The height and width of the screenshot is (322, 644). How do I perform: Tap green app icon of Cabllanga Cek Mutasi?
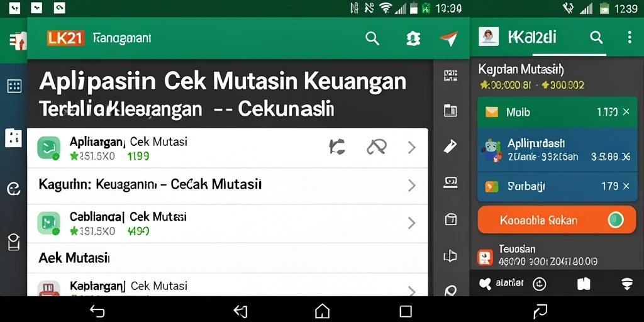point(48,223)
